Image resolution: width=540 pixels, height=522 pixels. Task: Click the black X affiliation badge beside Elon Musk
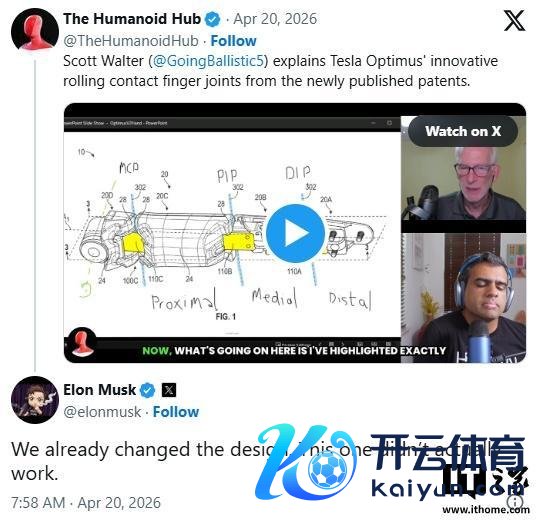(x=169, y=390)
